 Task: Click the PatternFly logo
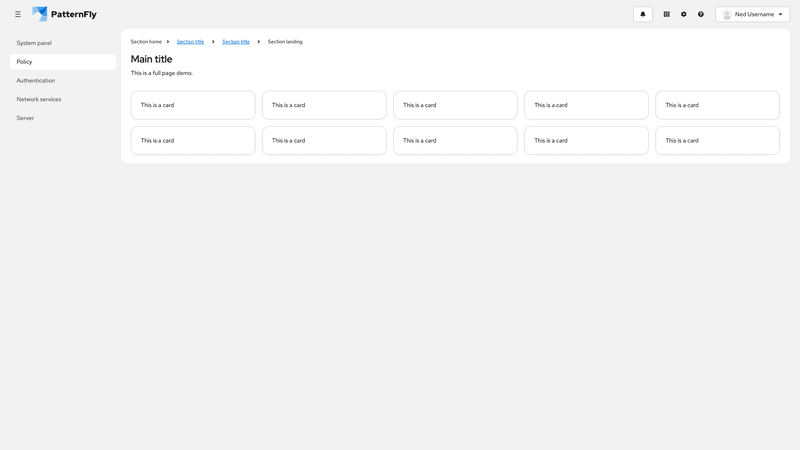pos(64,14)
